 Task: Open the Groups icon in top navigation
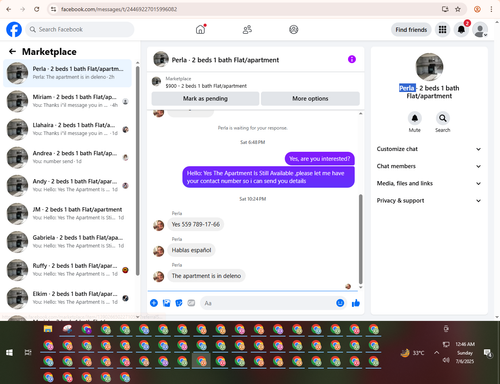coord(294,29)
